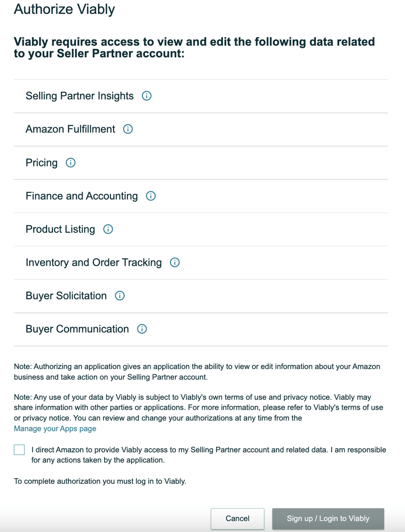Cancel the Viably authorization
The image size is (405, 532).
[x=237, y=518]
